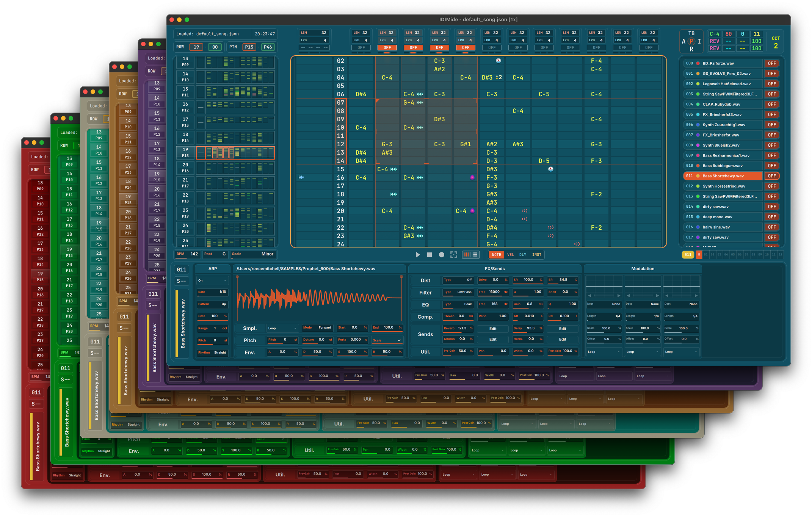
Task: Stop playback with the square stop icon
Action: click(430, 255)
